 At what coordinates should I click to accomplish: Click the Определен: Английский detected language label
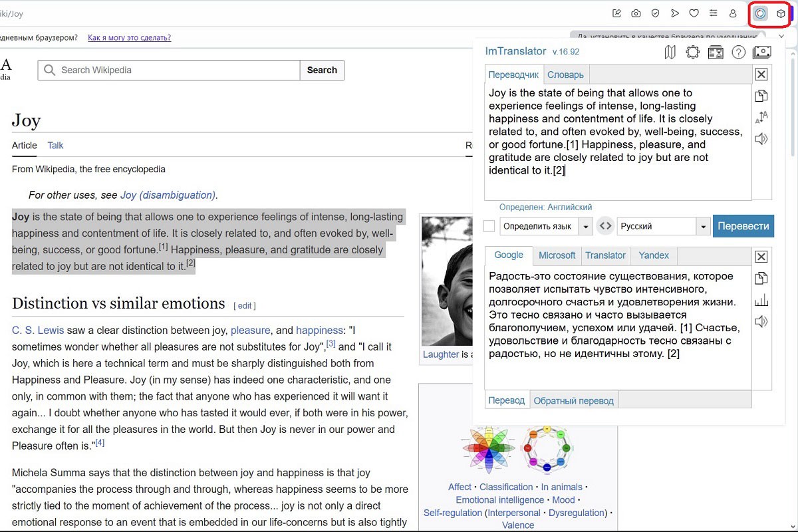[545, 207]
